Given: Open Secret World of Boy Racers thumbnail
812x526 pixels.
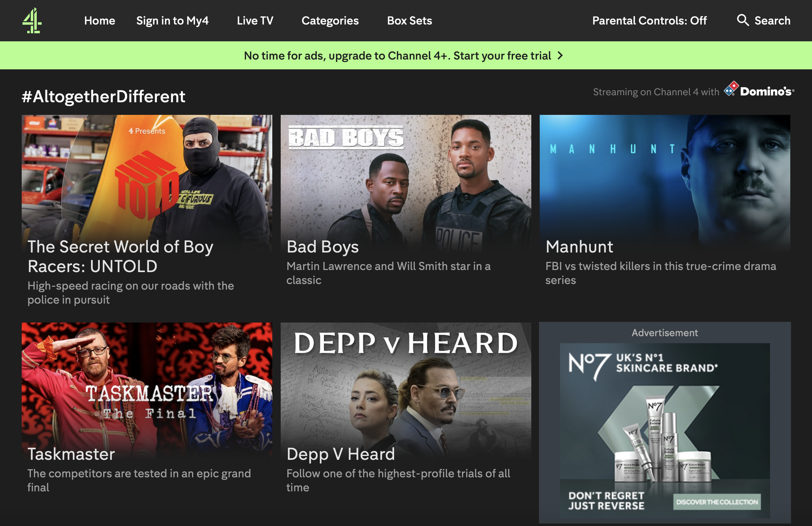Looking at the screenshot, I should pyautogui.click(x=147, y=184).
